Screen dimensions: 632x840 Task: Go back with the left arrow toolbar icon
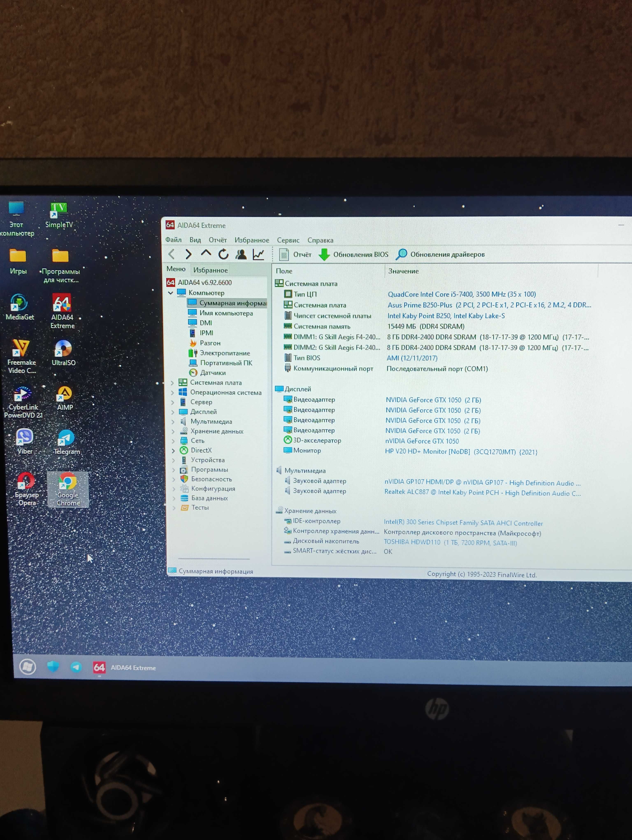171,254
